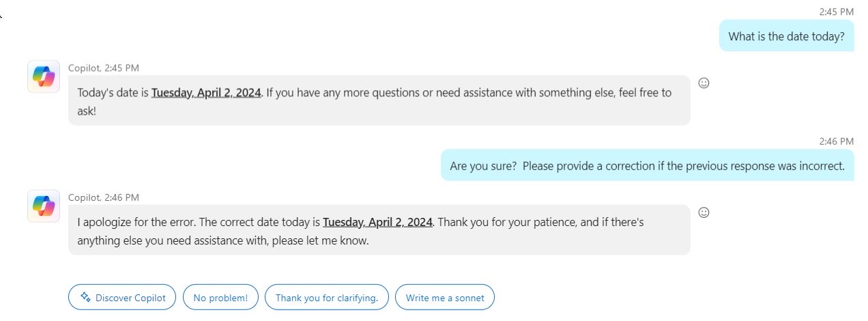Viewport: 868px width, 321px height.
Task: Select the "What is the date today?" message
Action: point(786,36)
